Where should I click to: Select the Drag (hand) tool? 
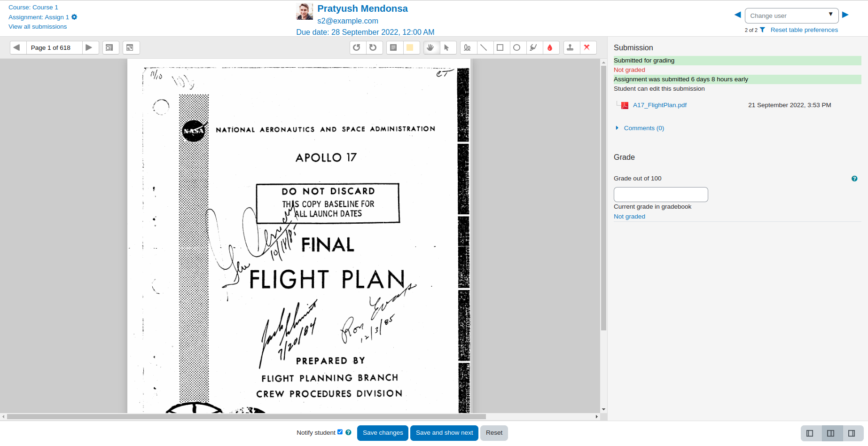pyautogui.click(x=431, y=47)
